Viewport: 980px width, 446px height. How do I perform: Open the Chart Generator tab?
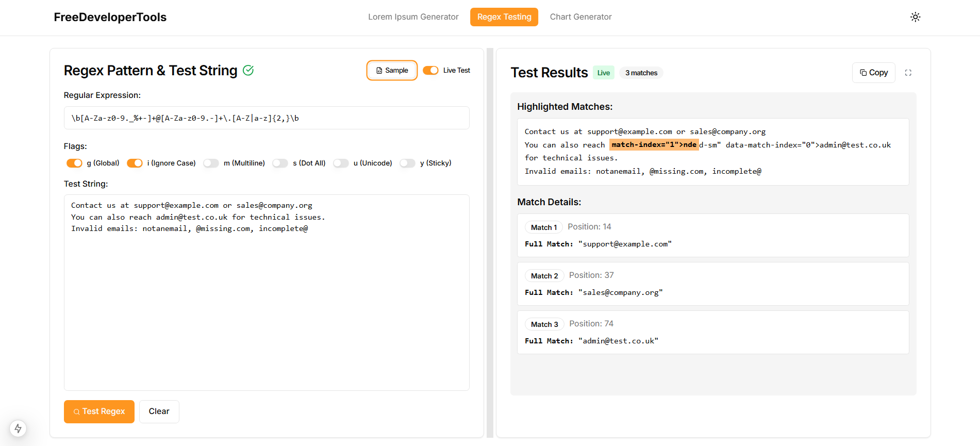[x=580, y=17]
